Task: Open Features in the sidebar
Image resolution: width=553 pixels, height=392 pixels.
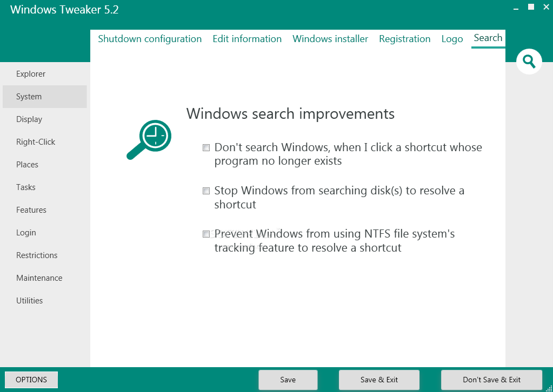Action: pos(45,210)
